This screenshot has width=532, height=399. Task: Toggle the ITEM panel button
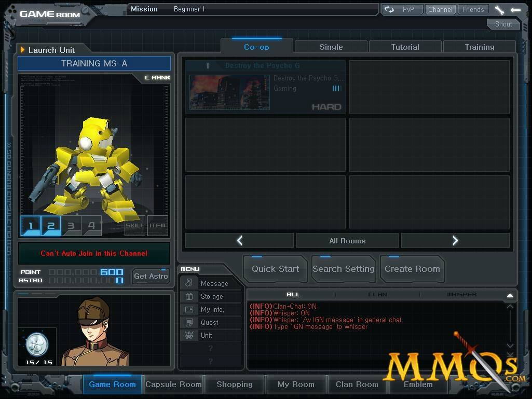[158, 225]
